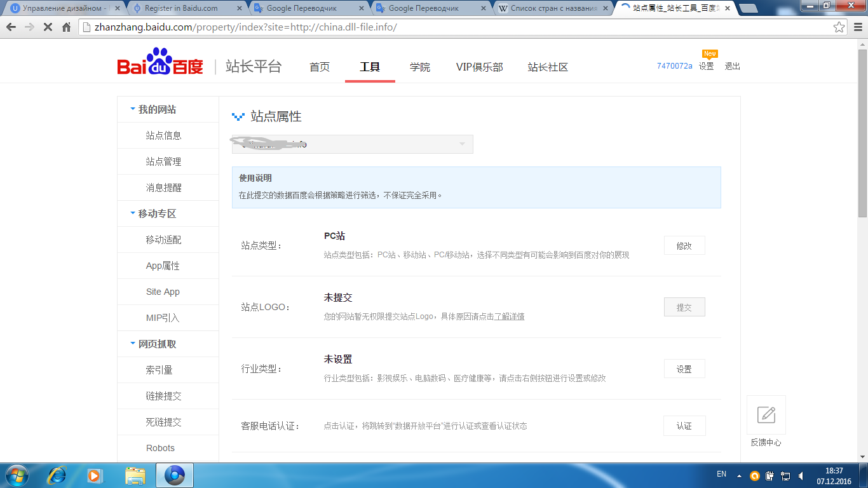The image size is (868, 488).
Task: Stop page loading with the X button
Action: pos(48,27)
